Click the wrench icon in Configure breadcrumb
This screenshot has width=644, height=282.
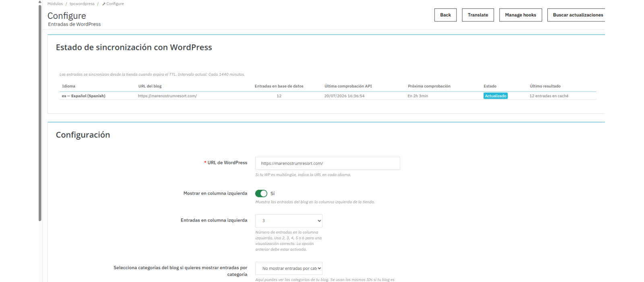[x=104, y=4]
